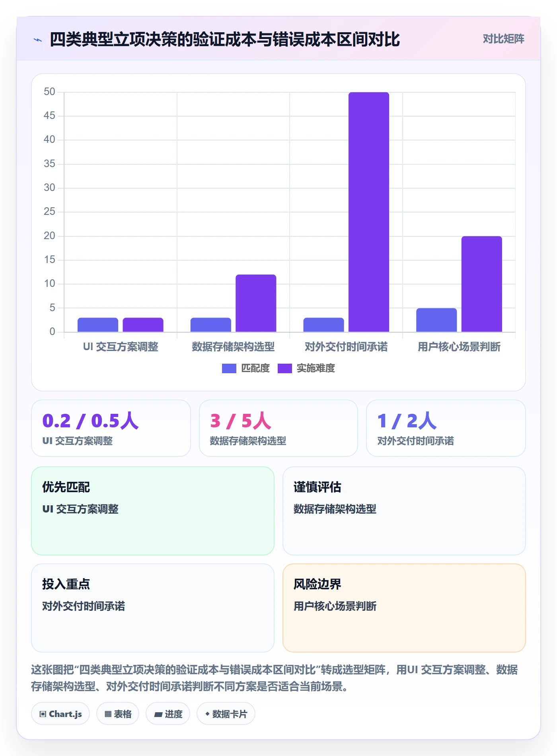Toggle the 实施难度 legend color swatch
The width and height of the screenshot is (557, 756).
point(285,368)
